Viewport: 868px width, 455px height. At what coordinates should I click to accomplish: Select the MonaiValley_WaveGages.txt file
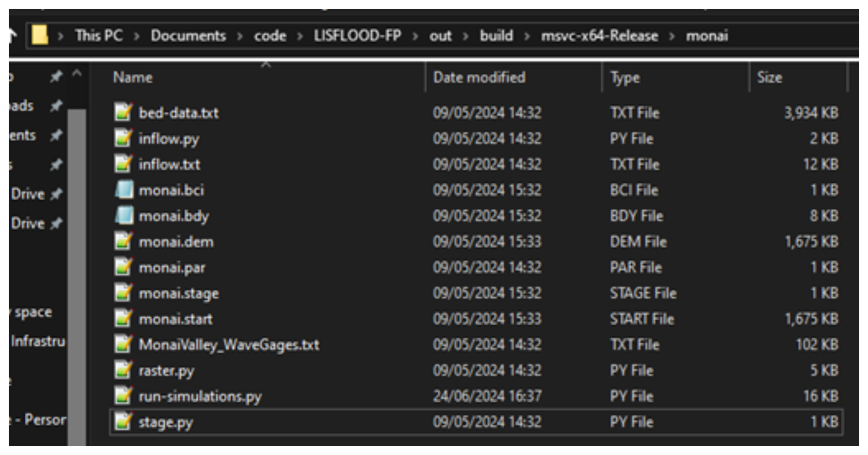coord(229,344)
